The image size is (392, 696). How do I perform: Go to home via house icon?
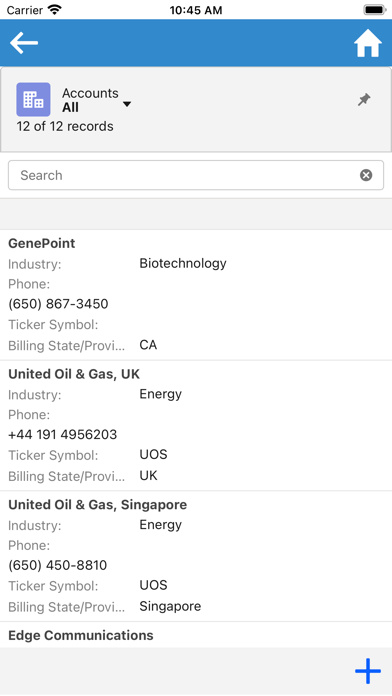click(x=368, y=43)
